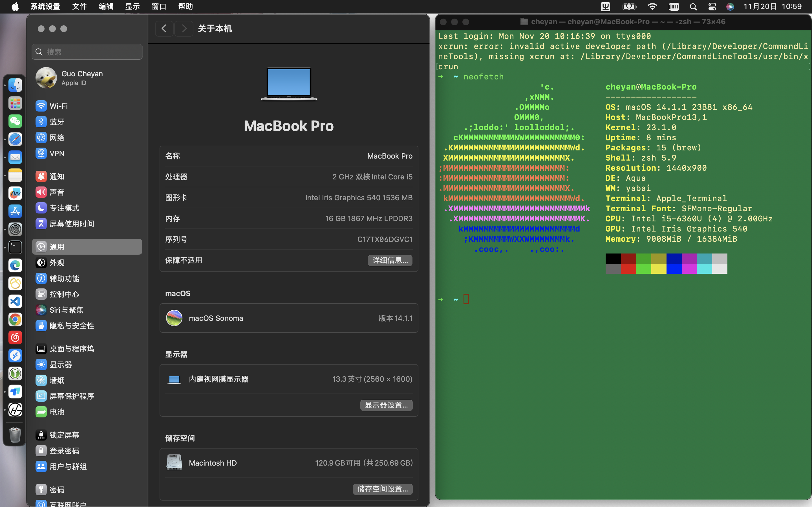812x507 pixels.
Task: Click the 详细信息... warranty button
Action: point(390,260)
